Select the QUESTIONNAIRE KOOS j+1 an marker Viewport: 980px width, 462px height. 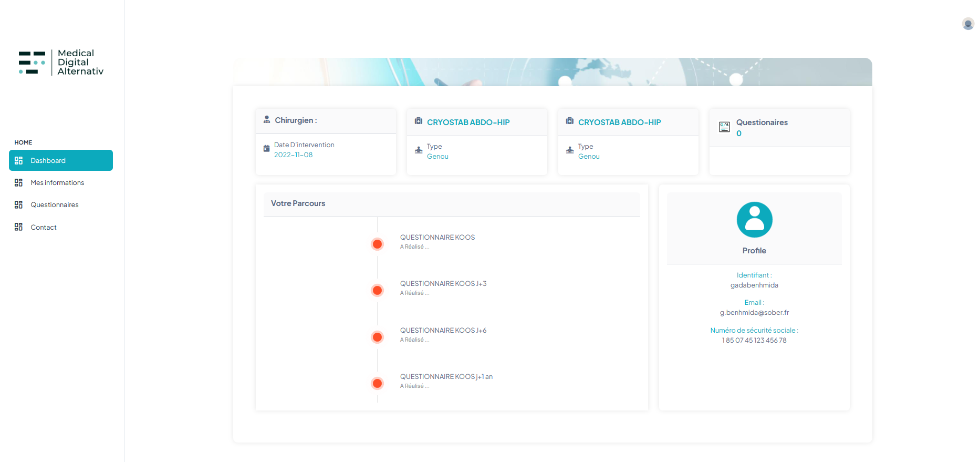(x=377, y=383)
